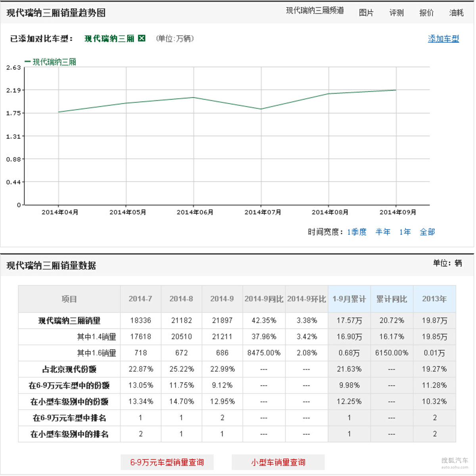
Task: Select the 现代瑞纳三厢 comparison model name
Action: click(x=109, y=38)
